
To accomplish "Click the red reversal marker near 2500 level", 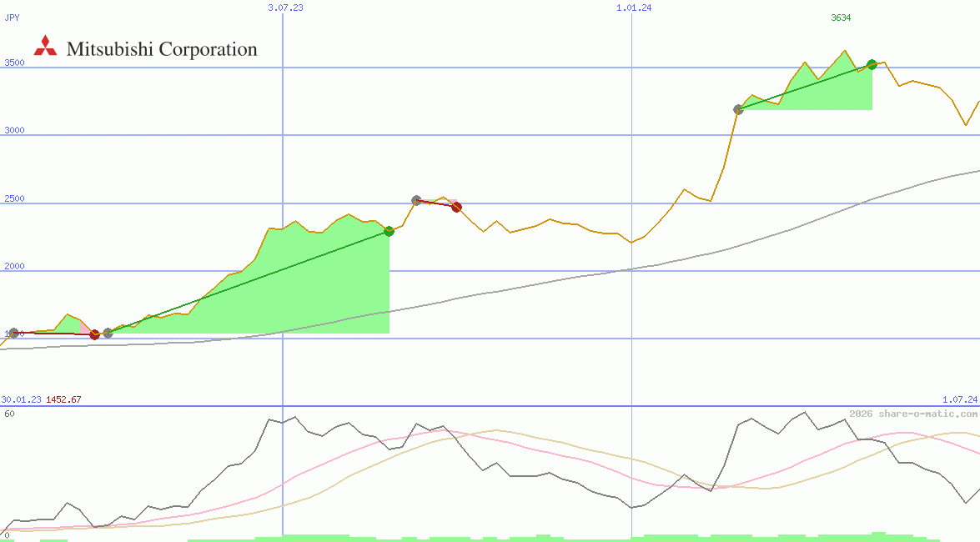I will [455, 207].
